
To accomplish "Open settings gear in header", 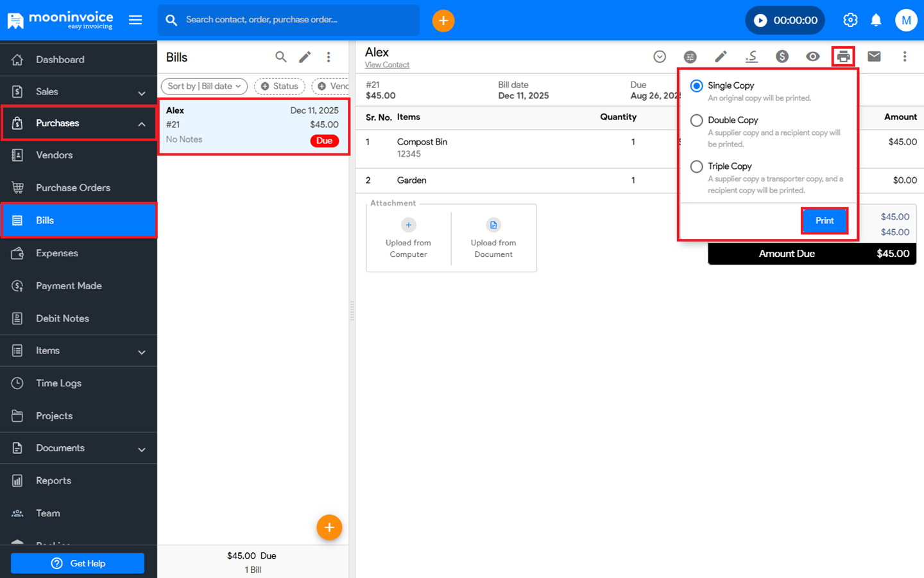I will (x=850, y=21).
